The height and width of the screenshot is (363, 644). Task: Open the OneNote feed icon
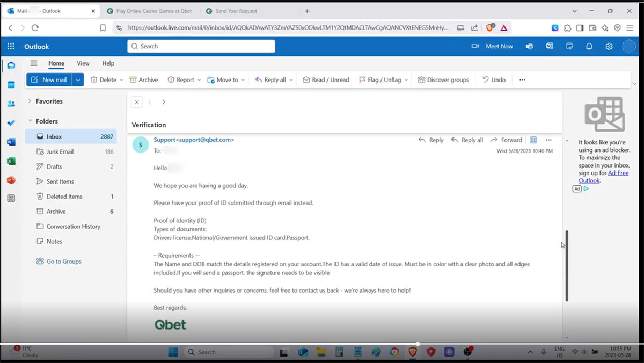pos(550,47)
